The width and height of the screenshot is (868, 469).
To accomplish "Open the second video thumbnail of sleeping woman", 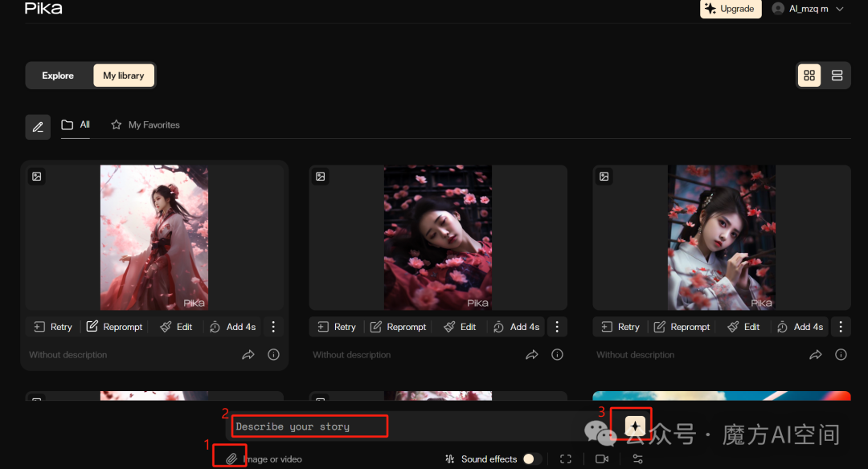I will (438, 237).
